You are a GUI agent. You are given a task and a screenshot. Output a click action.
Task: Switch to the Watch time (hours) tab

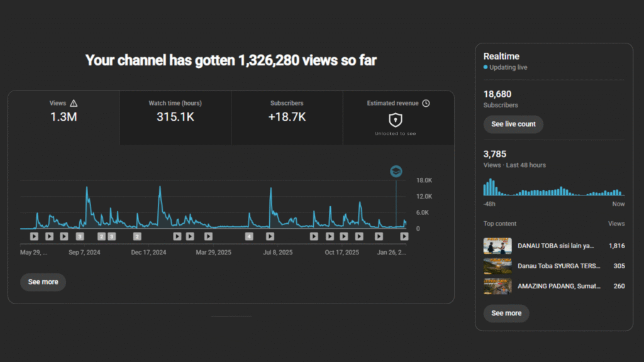coord(175,118)
